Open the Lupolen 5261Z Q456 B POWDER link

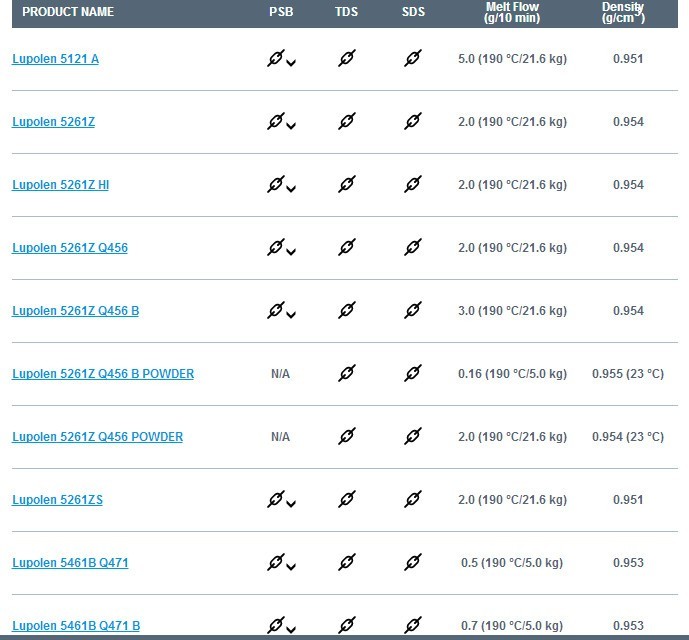pos(103,374)
